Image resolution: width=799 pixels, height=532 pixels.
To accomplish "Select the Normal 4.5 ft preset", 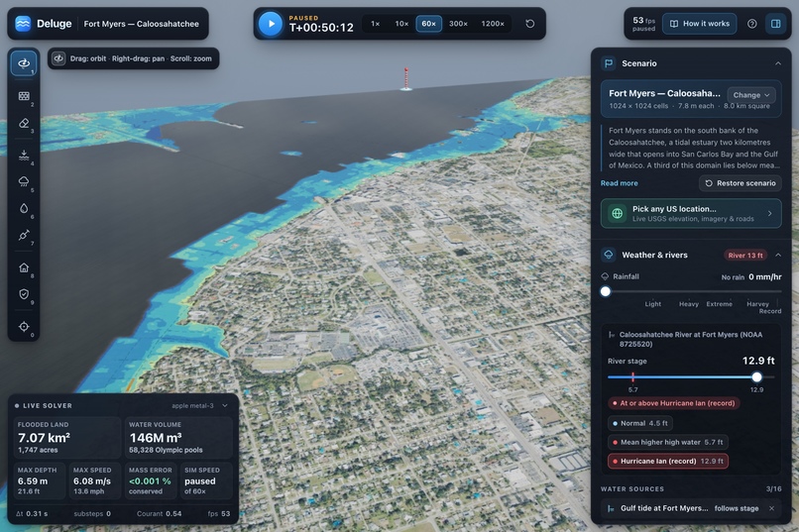I will click(640, 423).
